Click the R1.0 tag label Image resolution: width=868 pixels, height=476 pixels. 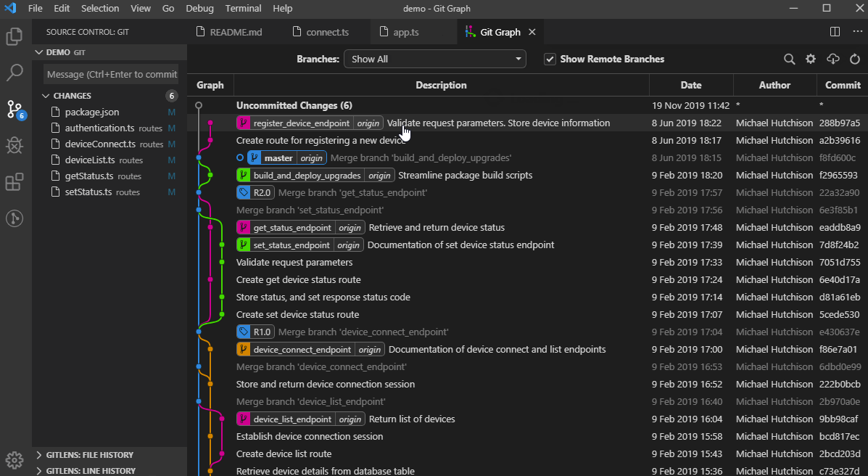click(256, 332)
